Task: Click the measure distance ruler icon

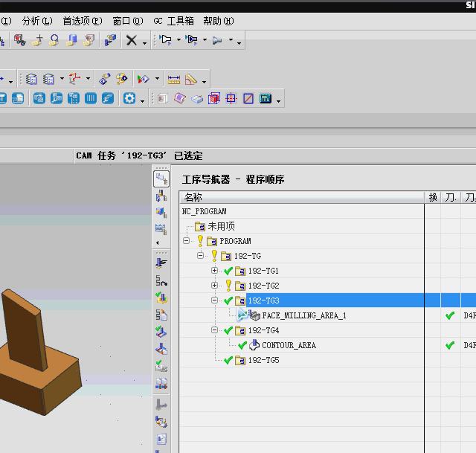Action: tap(173, 80)
